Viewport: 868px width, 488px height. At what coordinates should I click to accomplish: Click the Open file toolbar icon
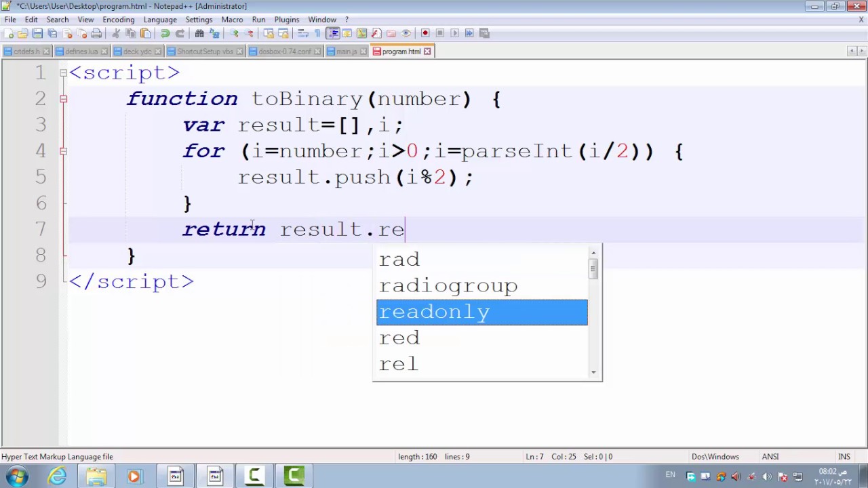click(23, 33)
